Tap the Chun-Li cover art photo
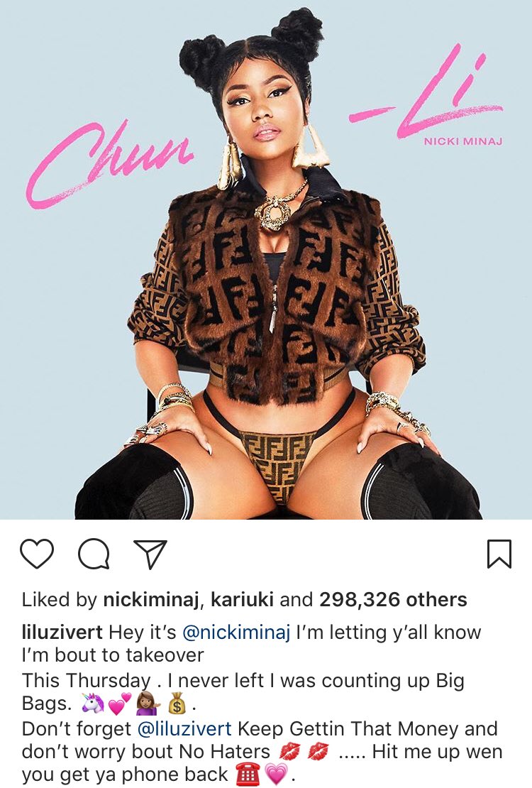Image resolution: width=532 pixels, height=788 pixels. [x=266, y=260]
